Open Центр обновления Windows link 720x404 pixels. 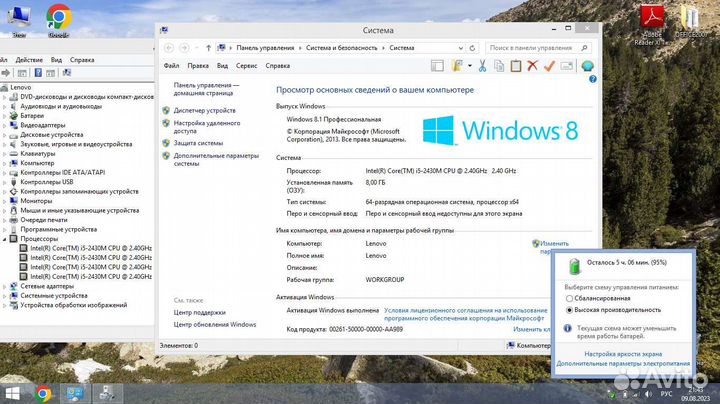pos(215,325)
